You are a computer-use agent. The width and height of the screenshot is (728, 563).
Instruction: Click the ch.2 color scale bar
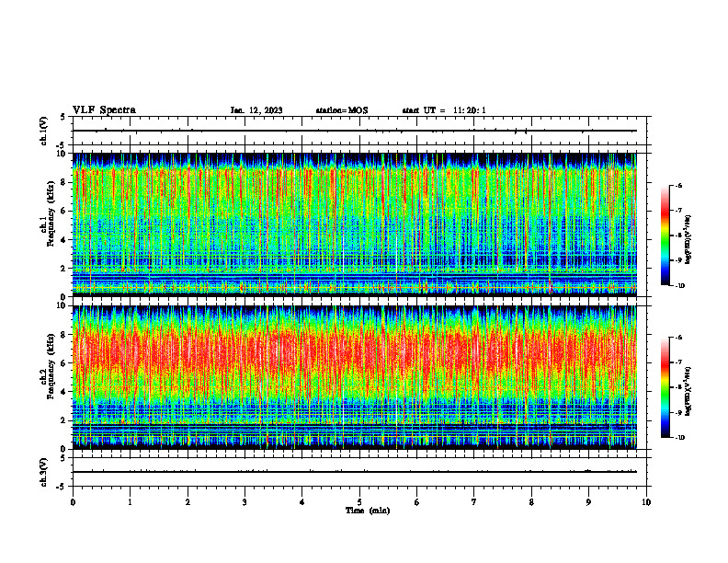point(665,387)
